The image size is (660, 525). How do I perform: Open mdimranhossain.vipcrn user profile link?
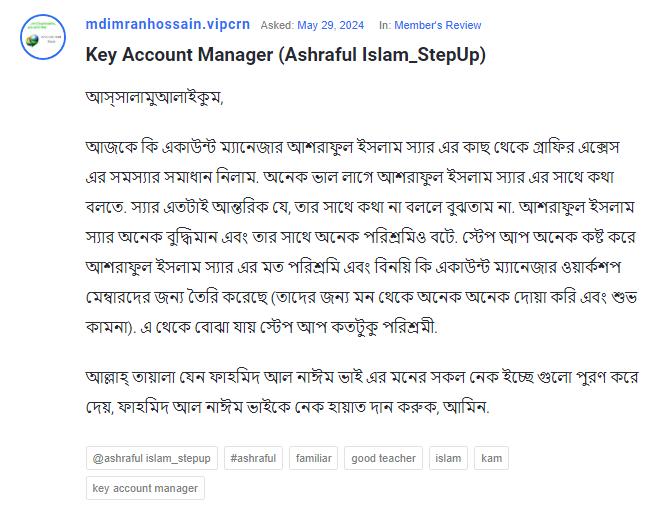click(x=168, y=25)
